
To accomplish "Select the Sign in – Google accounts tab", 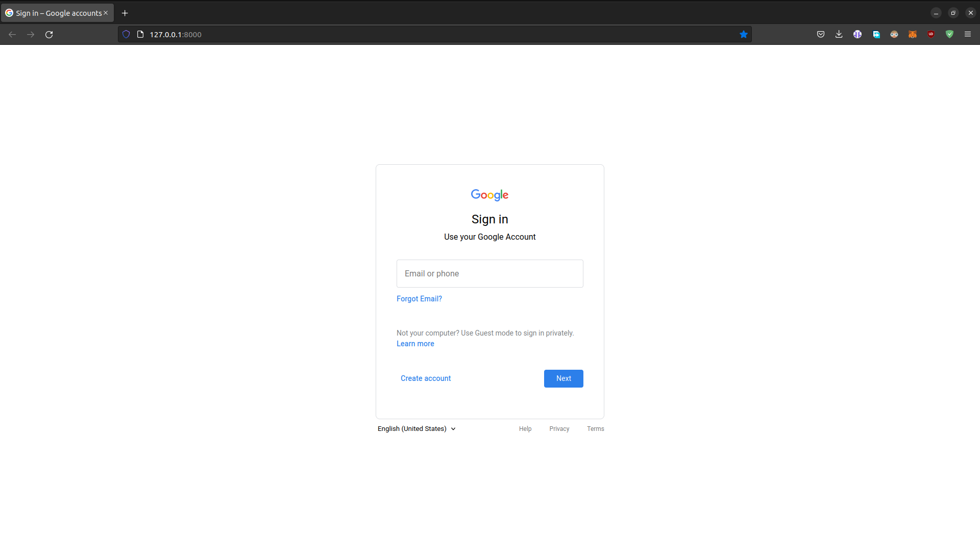I will [57, 13].
